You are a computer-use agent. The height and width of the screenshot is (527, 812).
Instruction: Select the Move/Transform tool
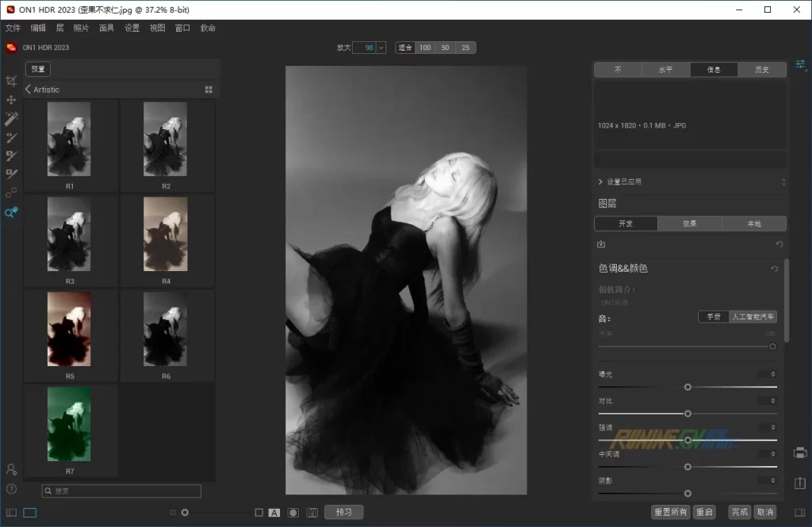[11, 100]
